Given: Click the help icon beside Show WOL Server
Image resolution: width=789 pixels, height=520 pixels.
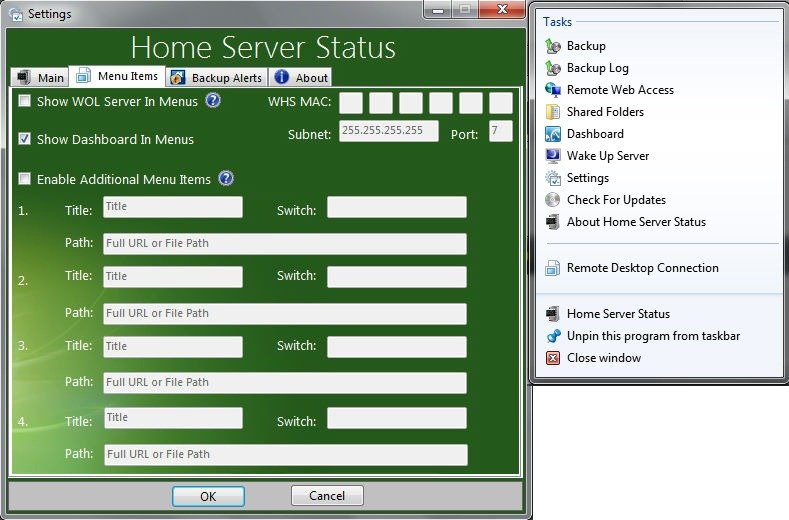Looking at the screenshot, I should coord(213,101).
